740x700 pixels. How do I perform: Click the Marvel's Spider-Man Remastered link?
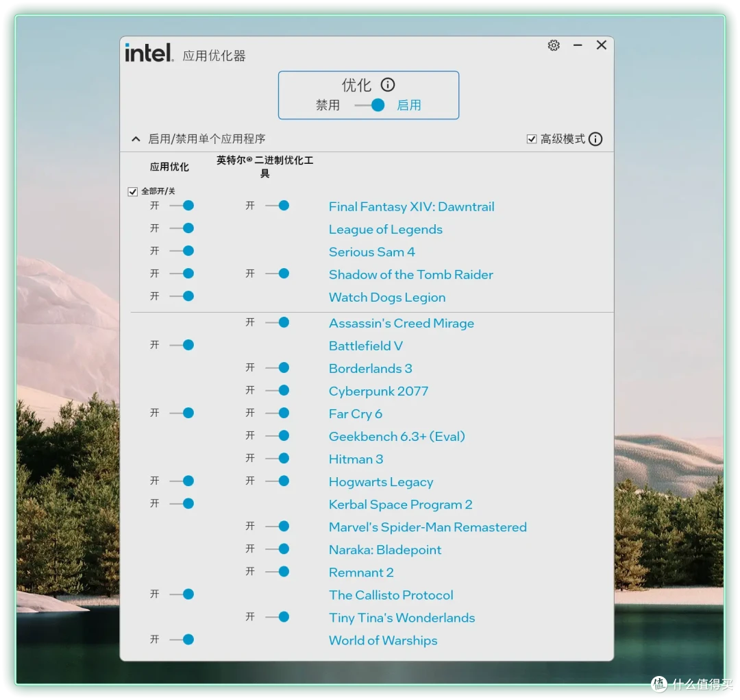pos(428,528)
